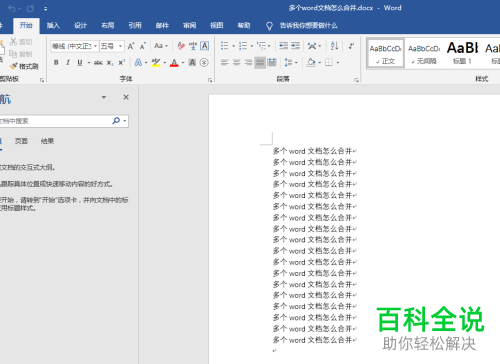Apply bullet list formatting

(225, 46)
